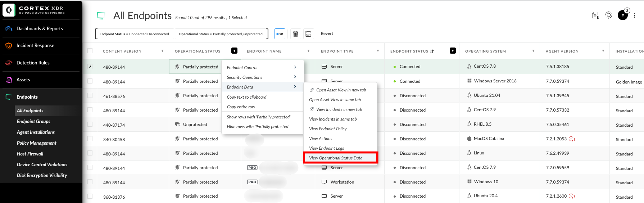This screenshot has width=644, height=203.
Task: Open Operational Status column filter dropdown
Action: pos(234,51)
